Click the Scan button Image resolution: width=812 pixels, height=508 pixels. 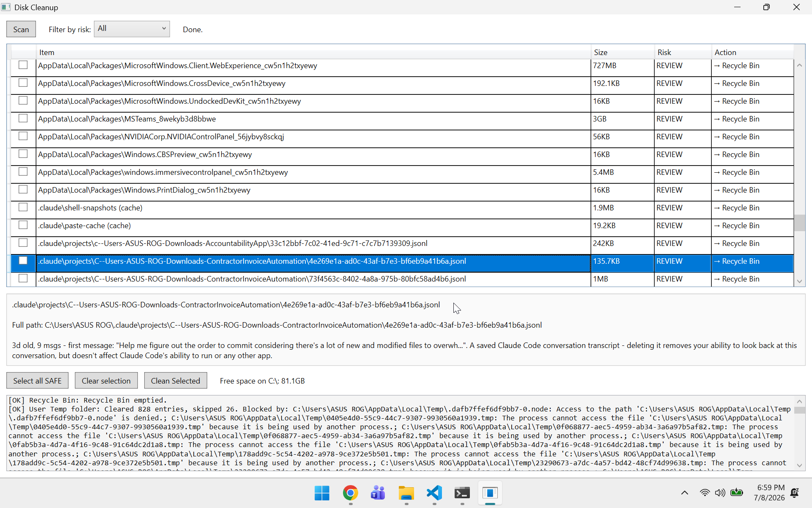point(21,29)
